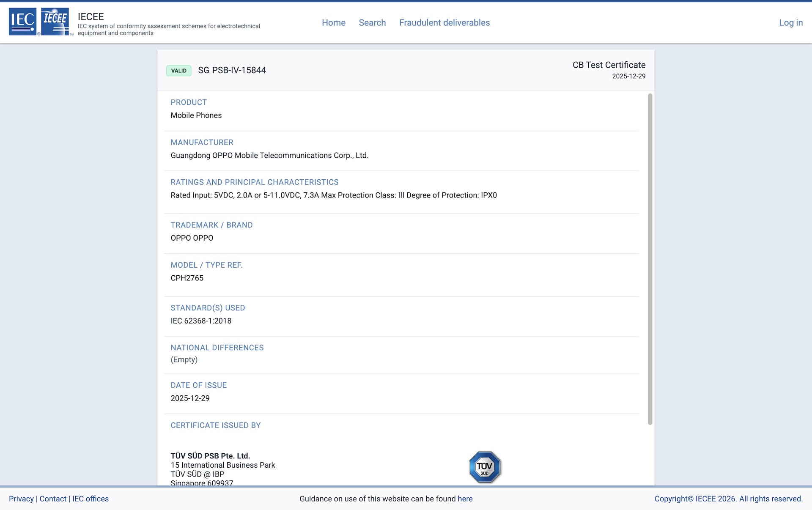Click the manufacturer name Guangdong OPPO
812x510 pixels.
269,155
